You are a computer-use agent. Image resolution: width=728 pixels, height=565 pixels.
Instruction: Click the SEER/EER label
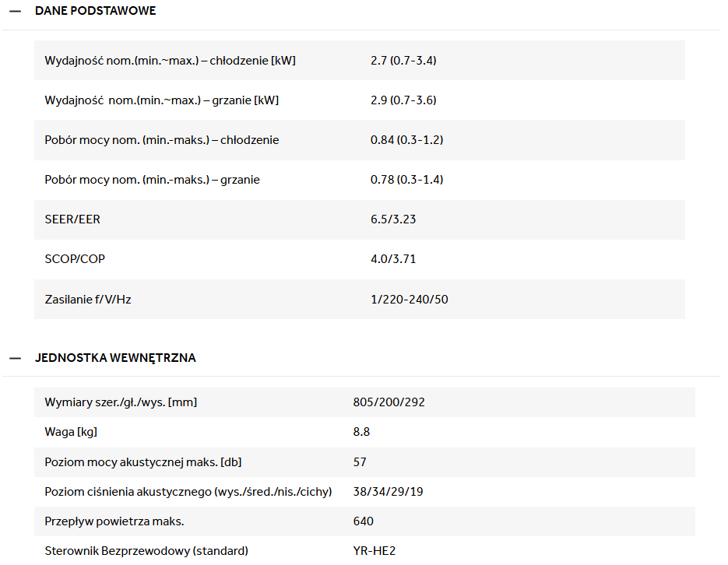72,219
